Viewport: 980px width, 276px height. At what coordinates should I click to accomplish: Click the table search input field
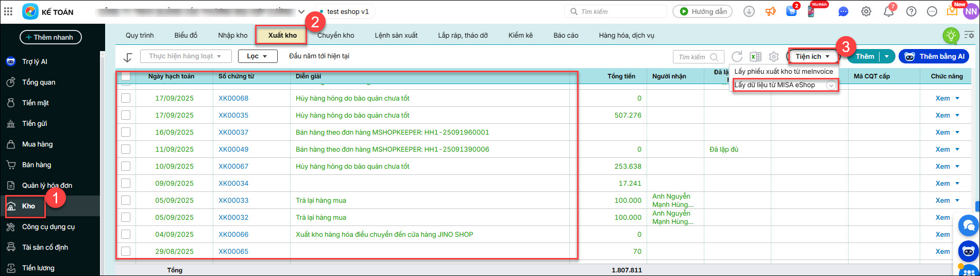click(693, 57)
